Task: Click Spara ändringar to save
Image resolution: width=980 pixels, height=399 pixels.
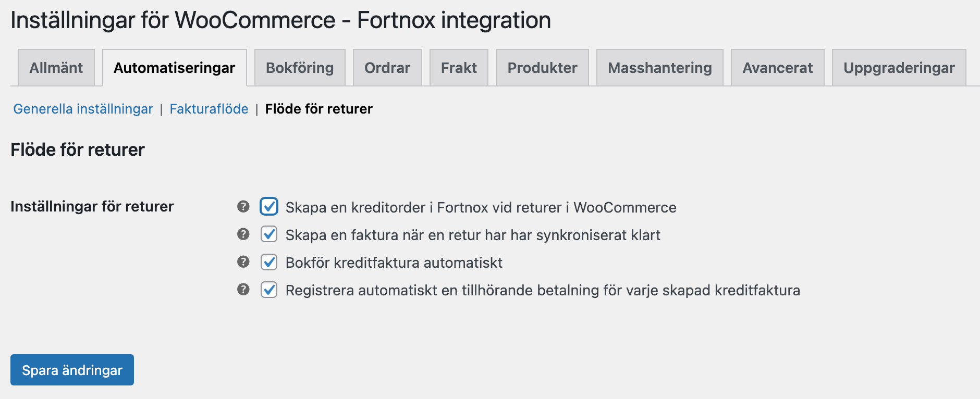Action: pos(71,370)
